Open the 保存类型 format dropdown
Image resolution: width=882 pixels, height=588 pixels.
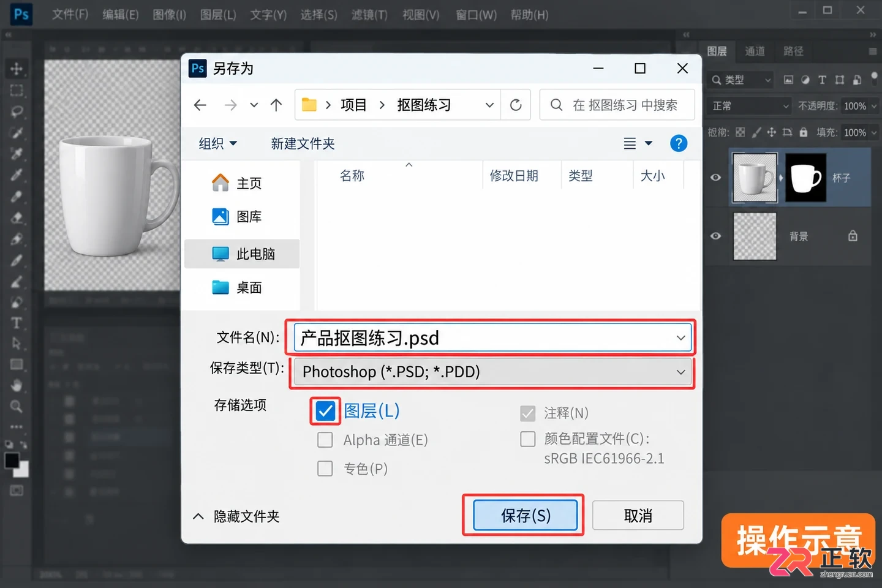492,372
